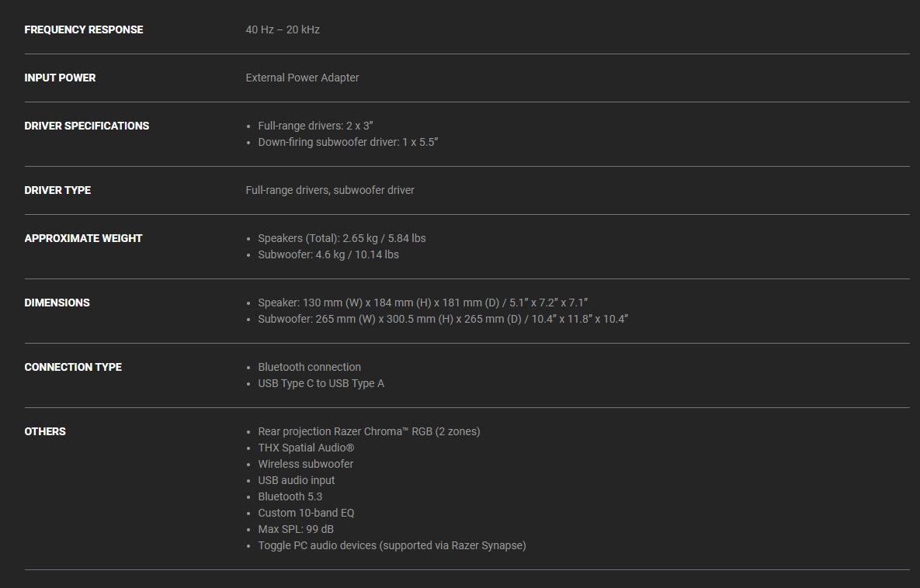
Task: Click Custom 10-band EQ entry
Action: (306, 514)
